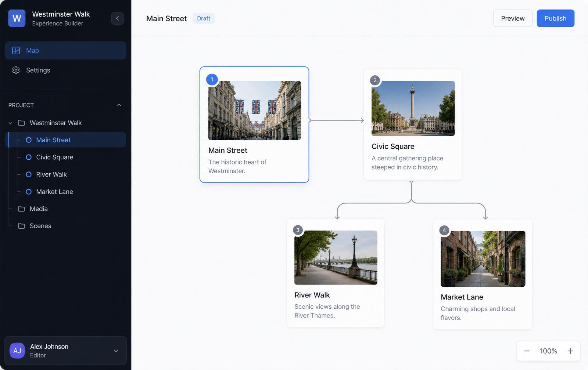Viewport: 588px width, 370px height.
Task: Click the 100% zoom level indicator
Action: (548, 351)
